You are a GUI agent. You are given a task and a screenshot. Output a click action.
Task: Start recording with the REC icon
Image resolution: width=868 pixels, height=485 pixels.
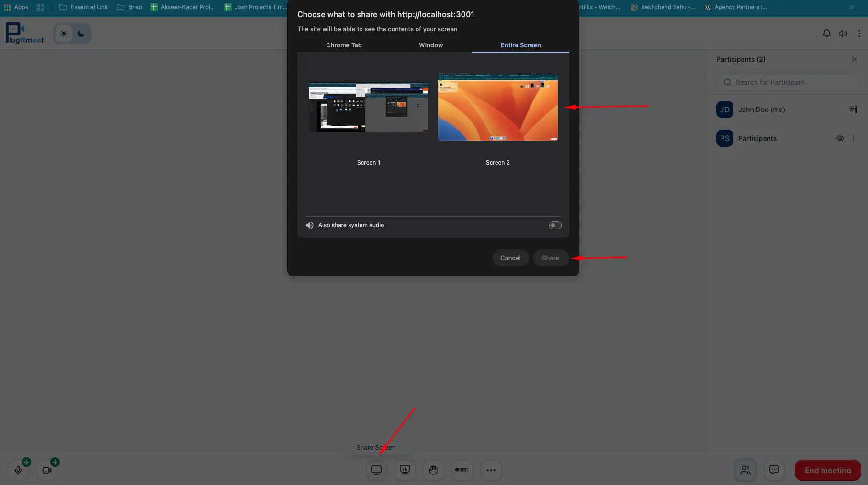tap(462, 470)
